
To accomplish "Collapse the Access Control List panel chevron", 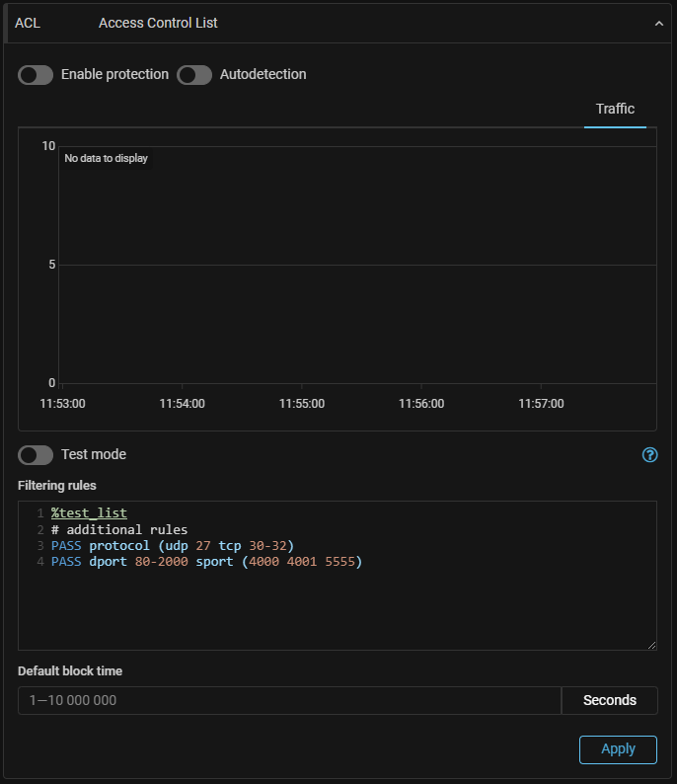I will [x=658, y=24].
